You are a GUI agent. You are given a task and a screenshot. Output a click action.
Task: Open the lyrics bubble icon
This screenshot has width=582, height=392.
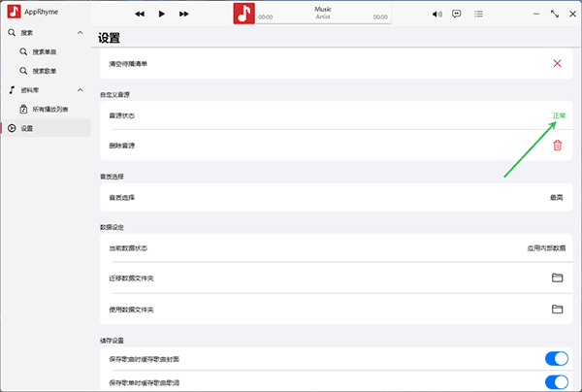(457, 14)
